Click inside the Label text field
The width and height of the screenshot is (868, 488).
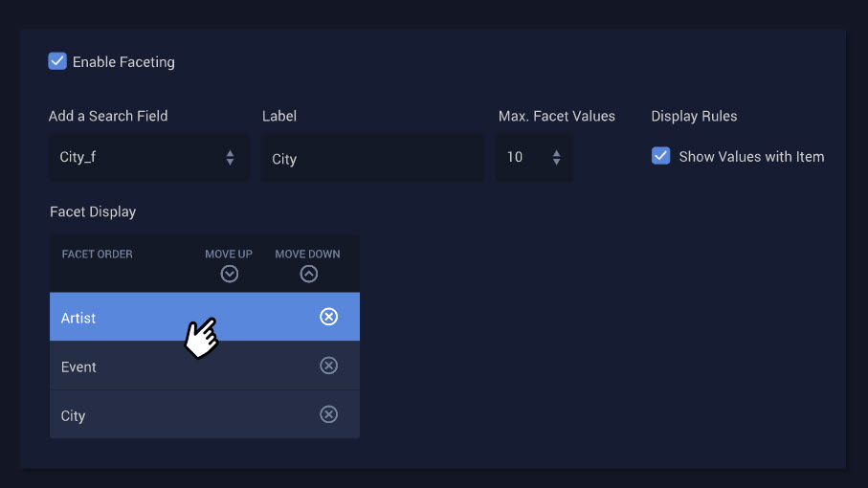[372, 158]
